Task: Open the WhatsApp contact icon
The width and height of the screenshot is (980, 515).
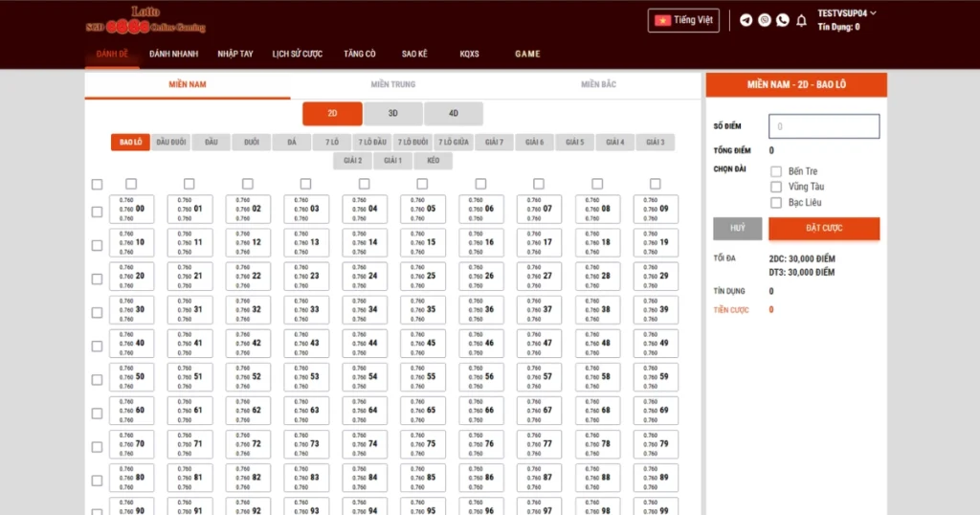Action: [783, 20]
